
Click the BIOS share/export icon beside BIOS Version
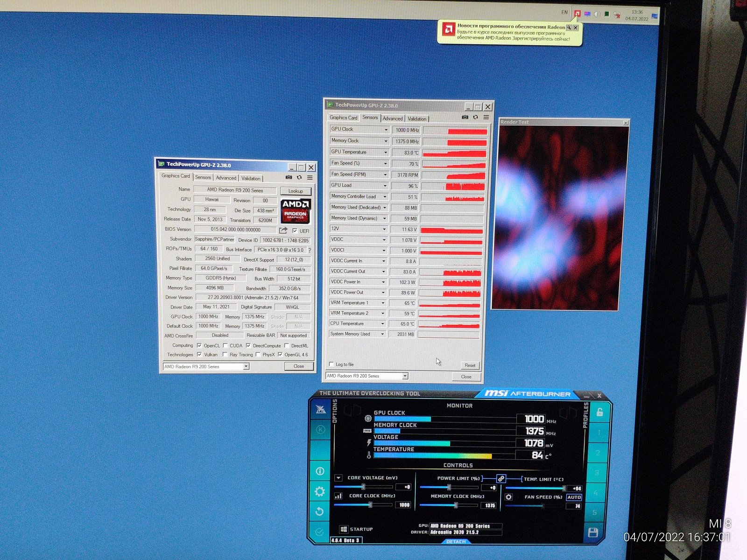tap(283, 231)
